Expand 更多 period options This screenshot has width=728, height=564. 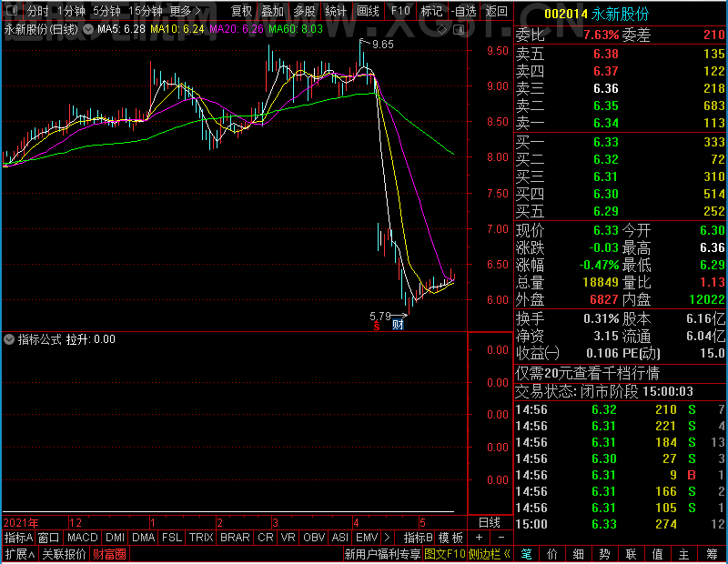(185, 11)
